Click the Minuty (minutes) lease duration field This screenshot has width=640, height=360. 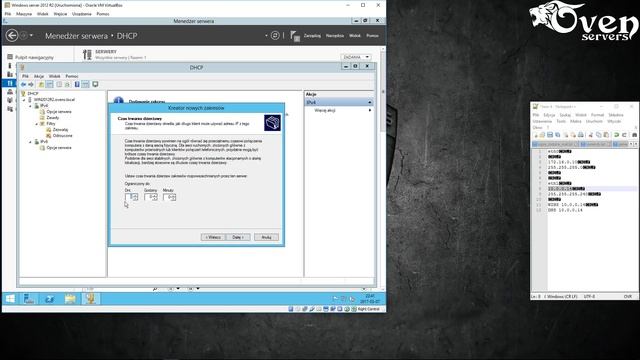point(169,197)
